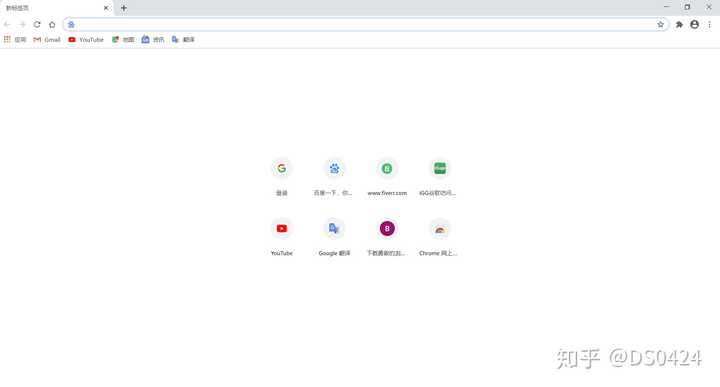Close the current tab with its X
The height and width of the screenshot is (387, 720).
(x=106, y=8)
